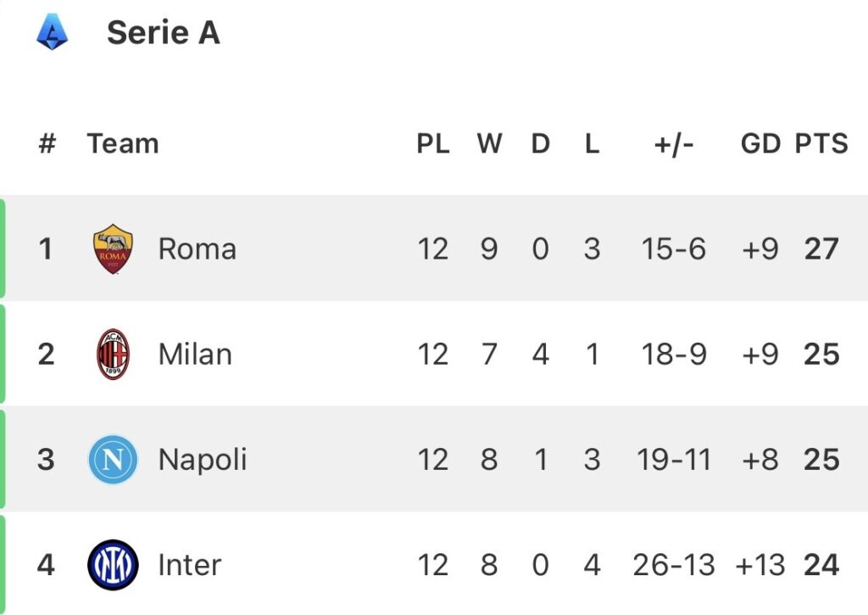Click the D draws column header
Screen dimensions: 868x615
541,144
